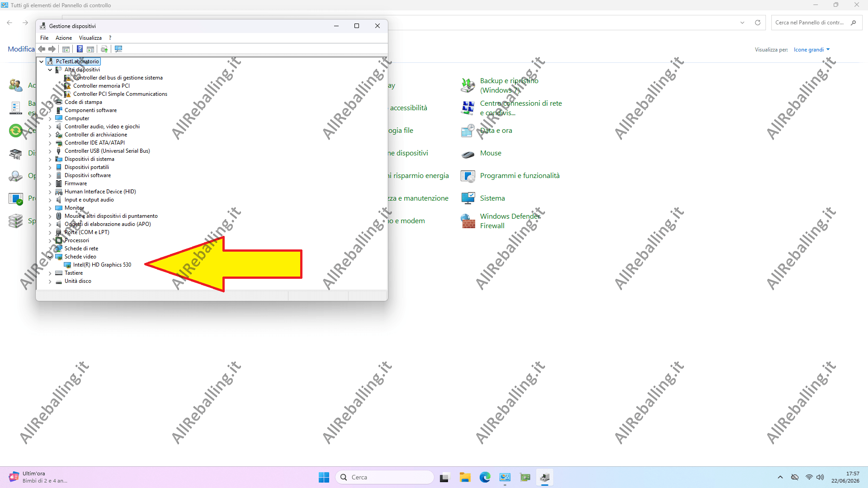Click the Windows Start button

click(x=324, y=477)
